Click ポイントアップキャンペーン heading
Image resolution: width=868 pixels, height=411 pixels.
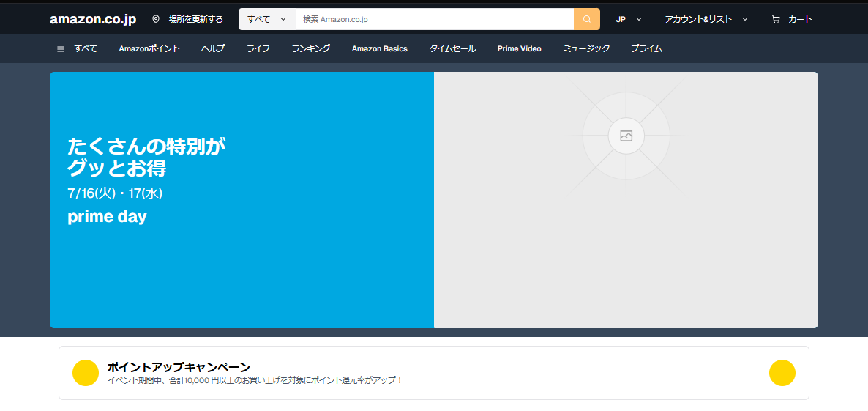tap(179, 367)
